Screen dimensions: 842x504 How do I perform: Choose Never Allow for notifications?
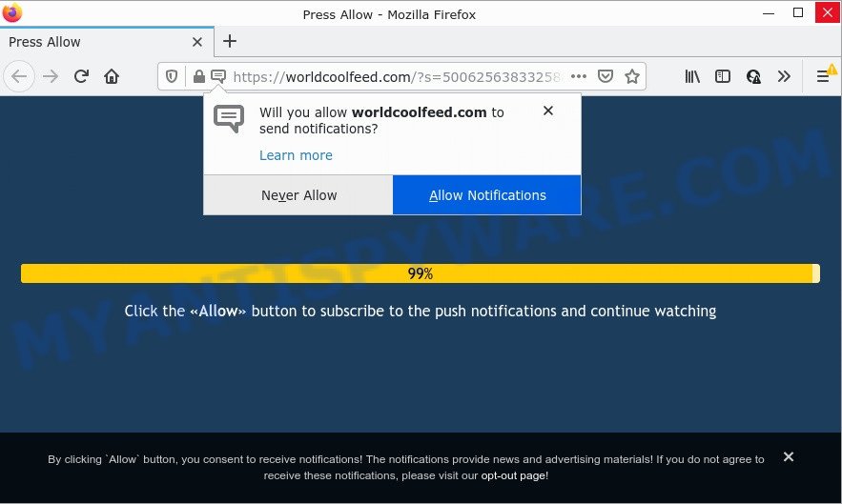pyautogui.click(x=298, y=195)
